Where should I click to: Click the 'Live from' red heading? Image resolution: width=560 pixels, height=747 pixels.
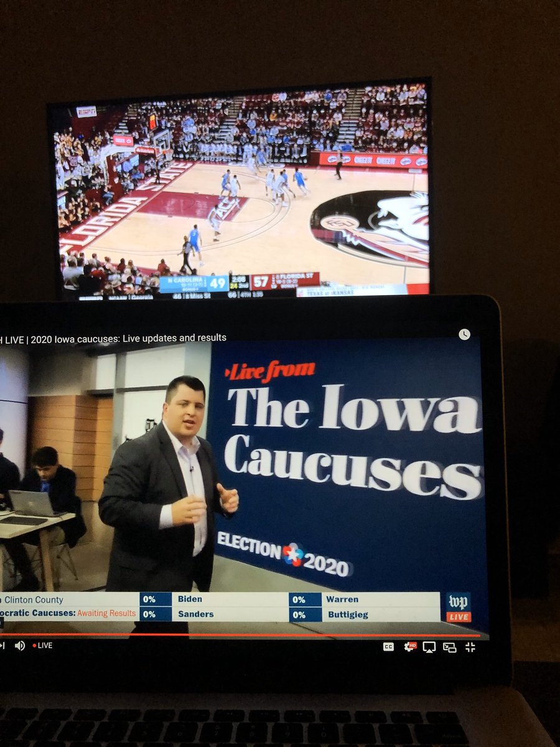(x=270, y=371)
